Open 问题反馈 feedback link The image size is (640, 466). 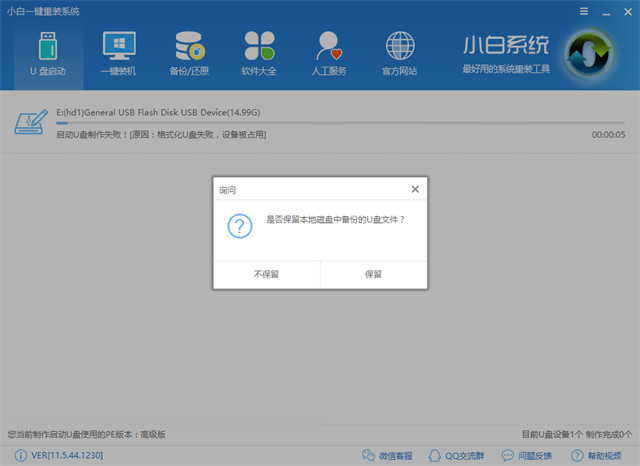tap(528, 456)
